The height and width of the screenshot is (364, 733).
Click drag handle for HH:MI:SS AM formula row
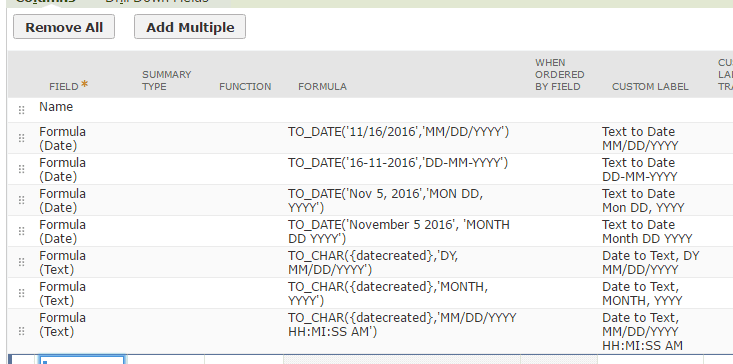[22, 331]
